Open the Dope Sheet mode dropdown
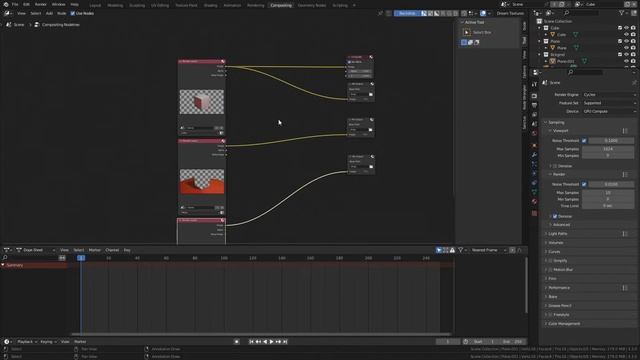This screenshot has height=360, width=640. [x=36, y=250]
